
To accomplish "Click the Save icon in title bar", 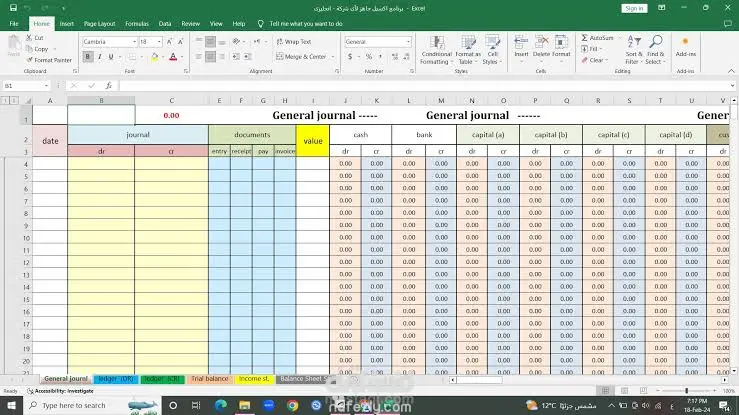I will [x=13, y=8].
